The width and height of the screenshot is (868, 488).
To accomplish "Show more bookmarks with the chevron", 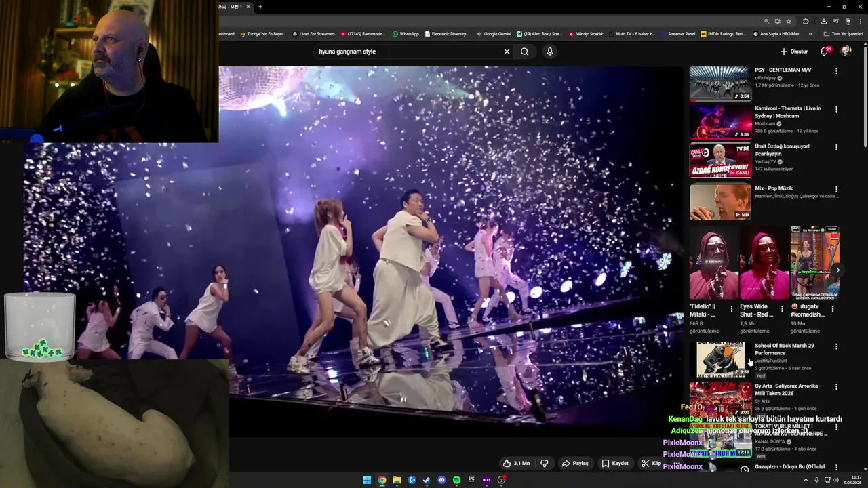I will [x=810, y=34].
